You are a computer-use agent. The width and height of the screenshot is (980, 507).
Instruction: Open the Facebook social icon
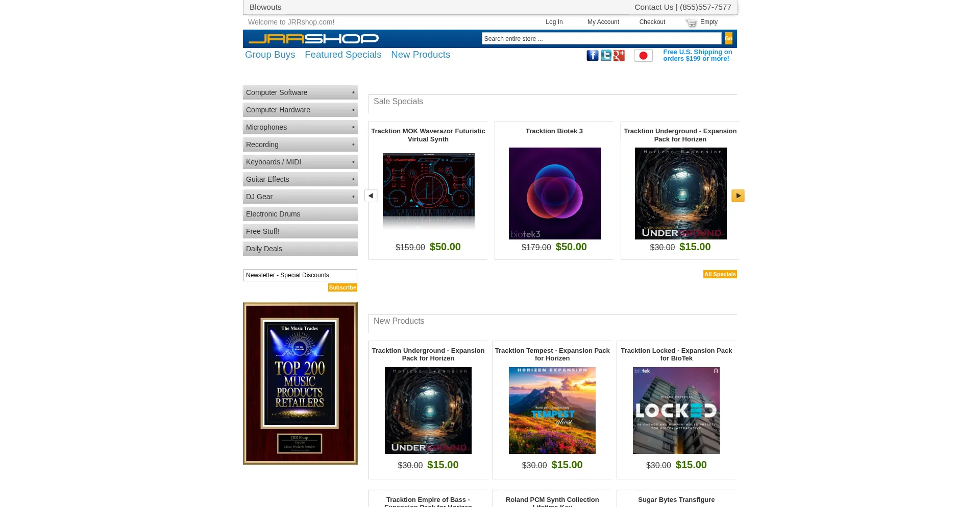pyautogui.click(x=592, y=56)
